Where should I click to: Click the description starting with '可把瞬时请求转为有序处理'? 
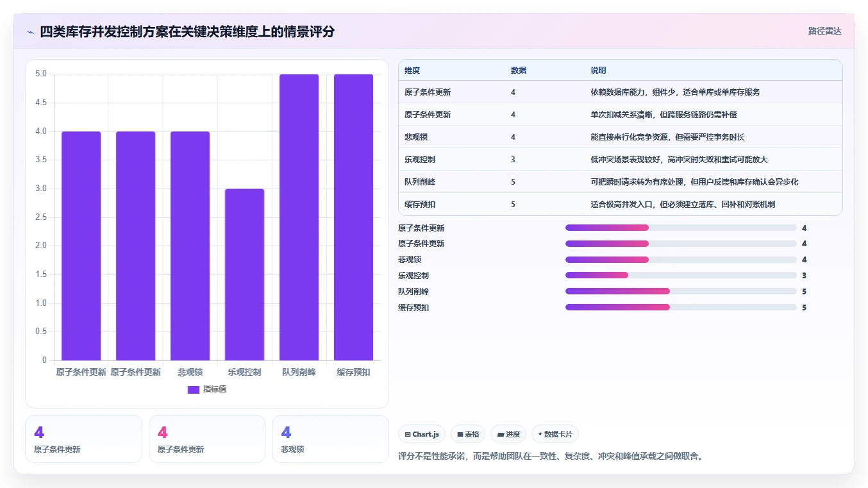(x=694, y=182)
